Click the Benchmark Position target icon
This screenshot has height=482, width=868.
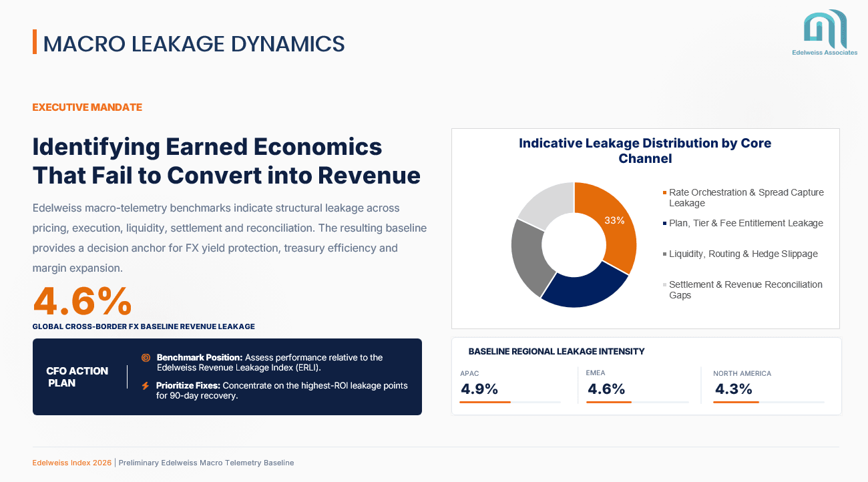(x=146, y=358)
